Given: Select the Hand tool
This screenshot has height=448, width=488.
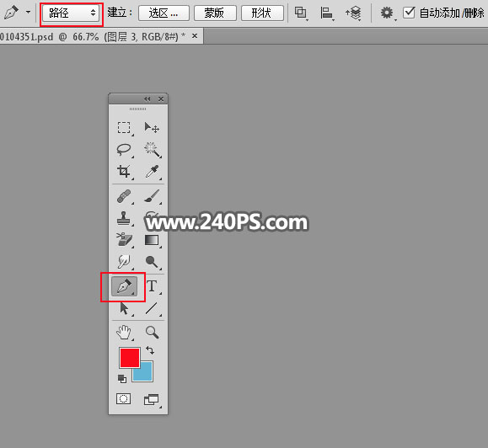Looking at the screenshot, I should point(124,333).
